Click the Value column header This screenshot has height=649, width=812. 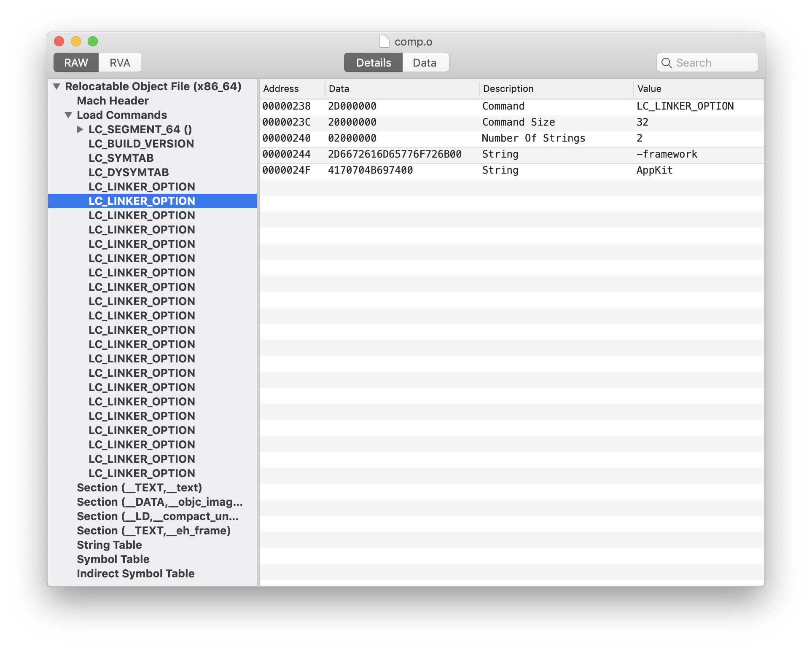coord(649,88)
